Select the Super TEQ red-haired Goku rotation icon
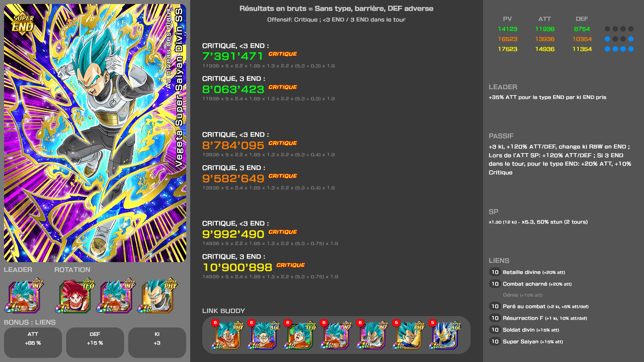644x362 pixels. [x=74, y=296]
